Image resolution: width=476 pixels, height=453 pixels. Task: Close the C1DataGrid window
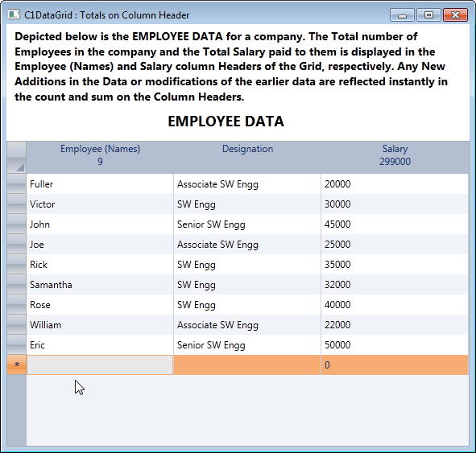coord(455,15)
